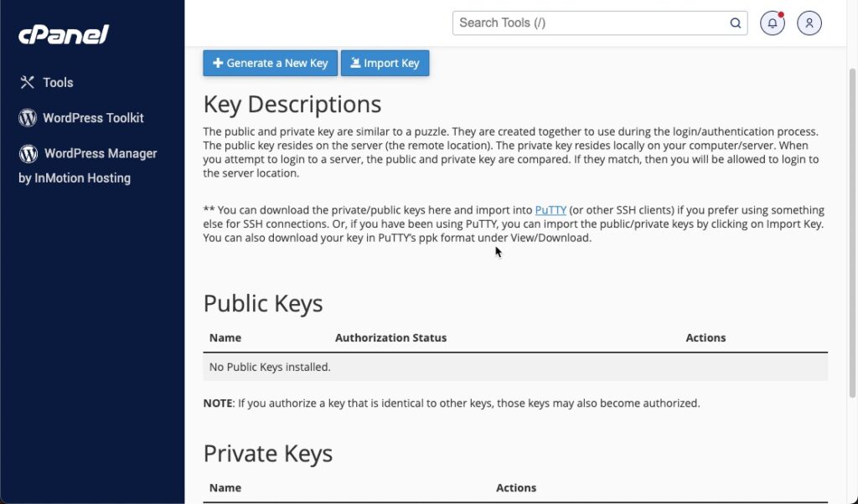Click the Tools wrench icon in sidebar
The width and height of the screenshot is (858, 504).
(x=28, y=82)
